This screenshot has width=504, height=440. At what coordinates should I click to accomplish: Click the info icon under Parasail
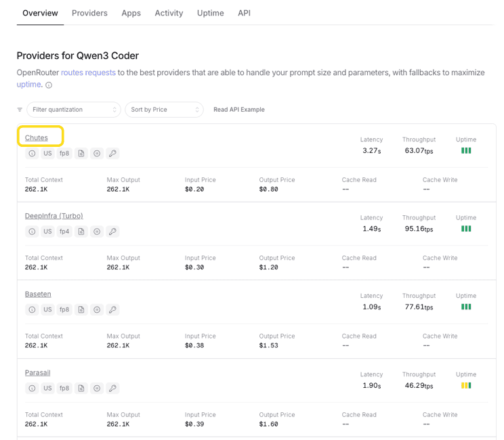tap(32, 389)
